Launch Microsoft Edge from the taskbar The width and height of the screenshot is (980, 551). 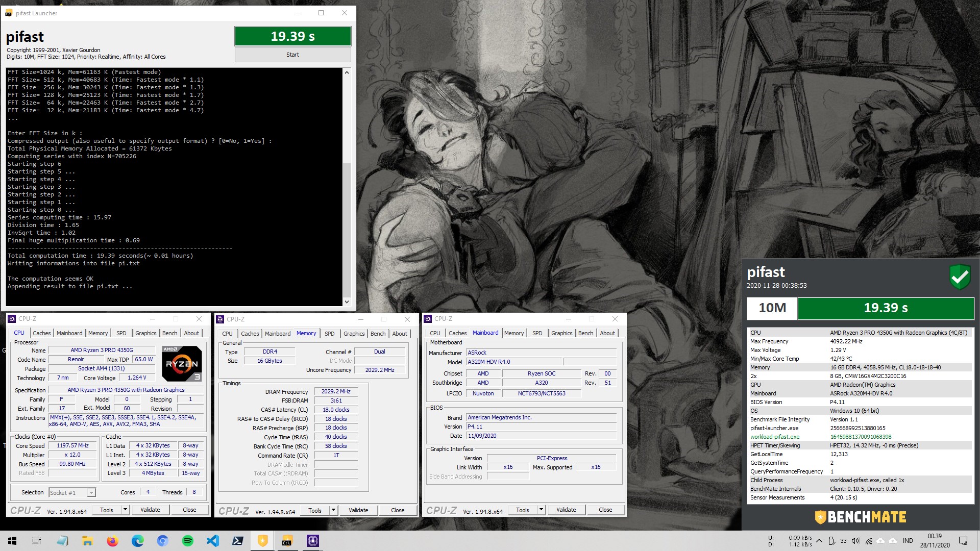pos(137,541)
